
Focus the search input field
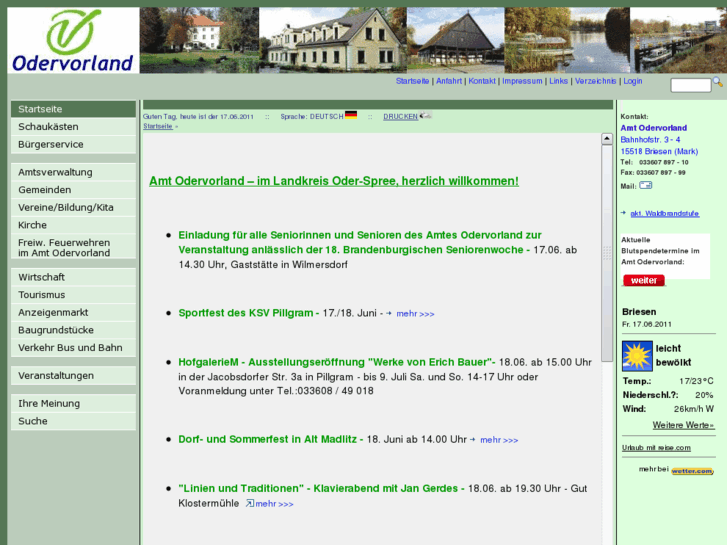(x=691, y=85)
